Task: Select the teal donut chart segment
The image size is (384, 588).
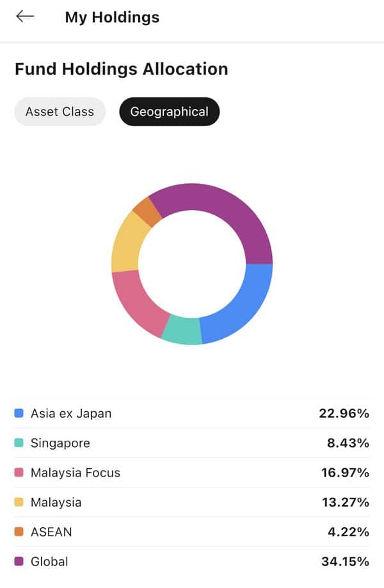Action: 182,330
